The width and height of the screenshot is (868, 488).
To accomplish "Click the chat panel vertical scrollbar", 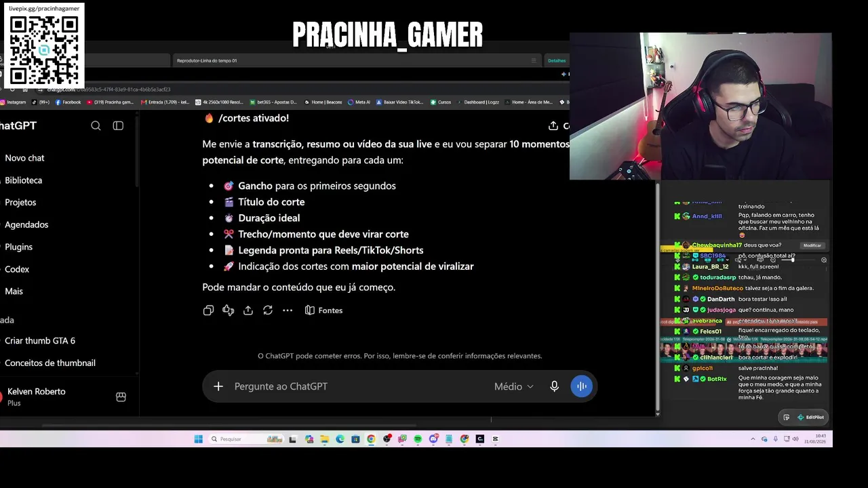I will tap(657, 298).
